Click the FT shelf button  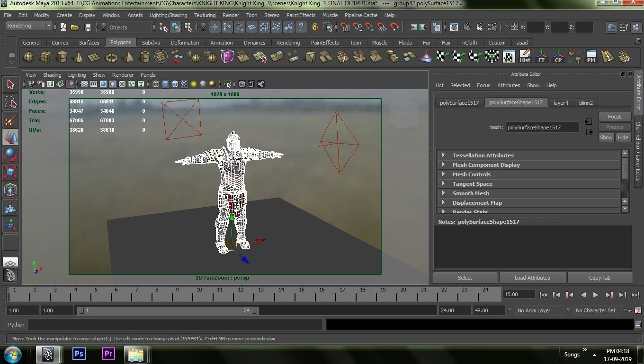point(541,57)
